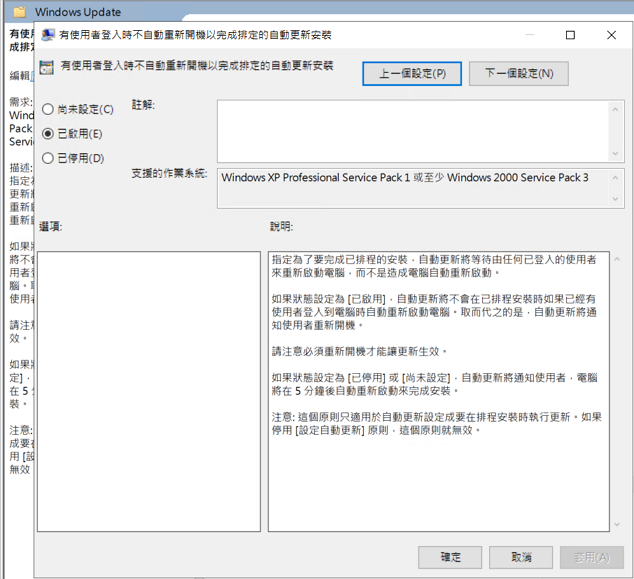The height and width of the screenshot is (579, 634).
Task: Click the policy dialog title bar icon
Action: pos(48,35)
